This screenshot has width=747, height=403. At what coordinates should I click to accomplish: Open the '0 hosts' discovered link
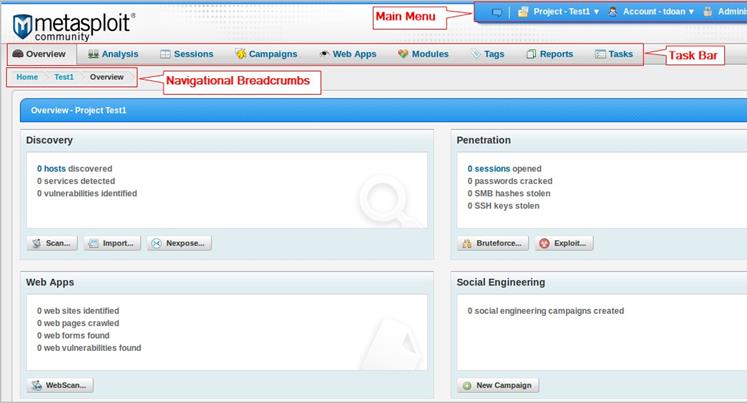(51, 169)
